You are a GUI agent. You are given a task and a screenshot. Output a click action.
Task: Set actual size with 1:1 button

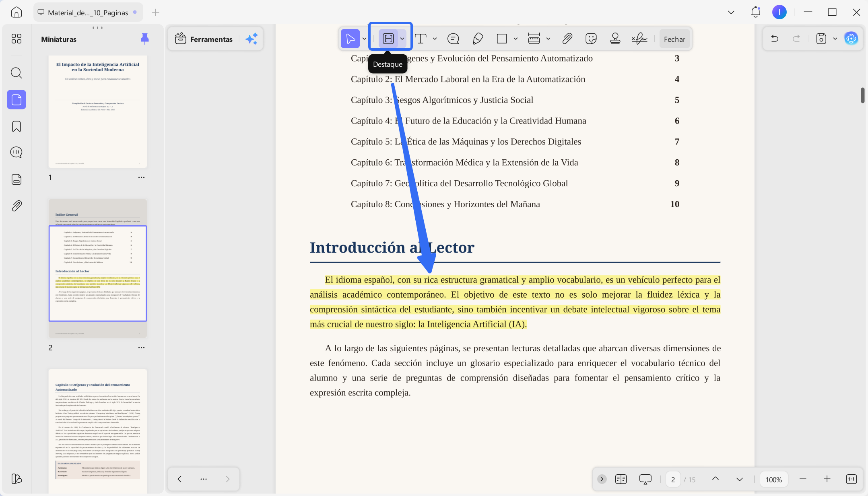852,479
